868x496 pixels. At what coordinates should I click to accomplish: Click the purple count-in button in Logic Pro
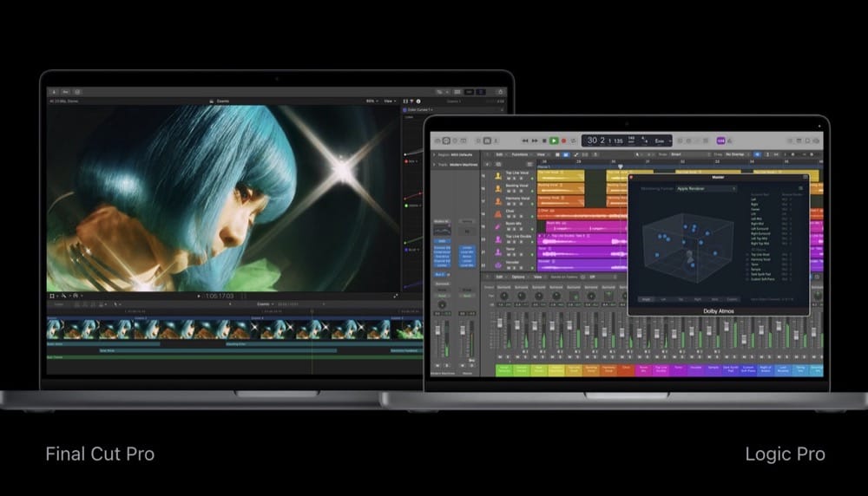click(720, 141)
